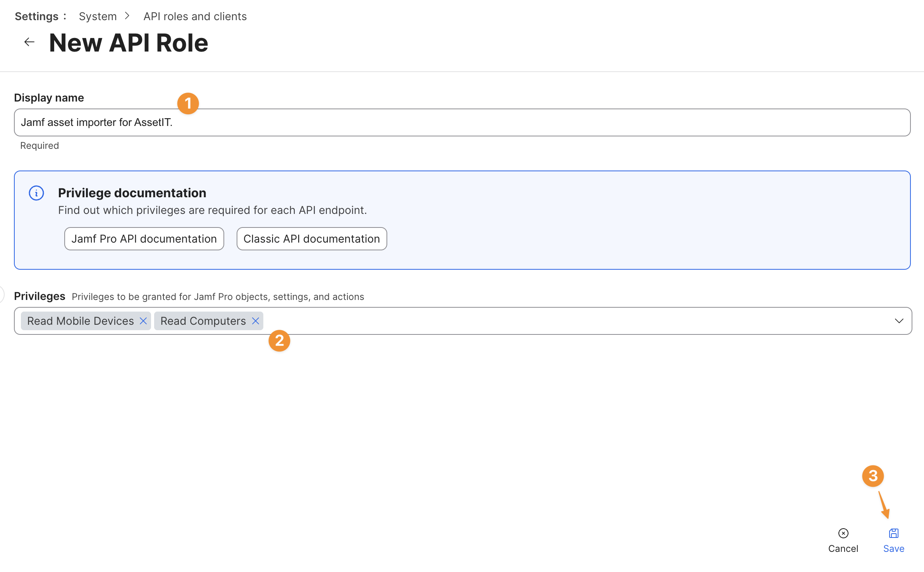Image resolution: width=924 pixels, height=572 pixels.
Task: Click the breadcrumb chevron after System
Action: click(x=127, y=16)
